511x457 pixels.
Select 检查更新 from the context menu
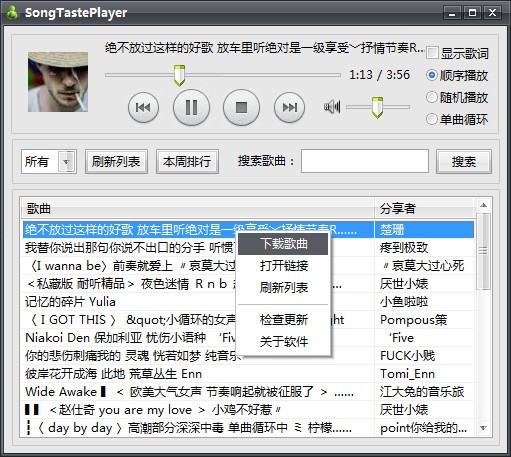point(283,320)
